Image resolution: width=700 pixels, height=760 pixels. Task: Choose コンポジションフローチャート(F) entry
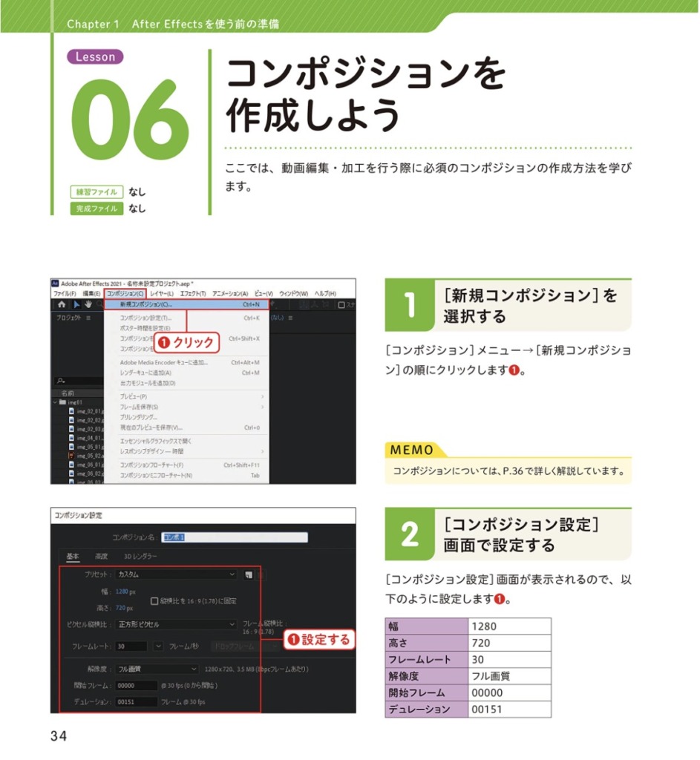[186, 465]
